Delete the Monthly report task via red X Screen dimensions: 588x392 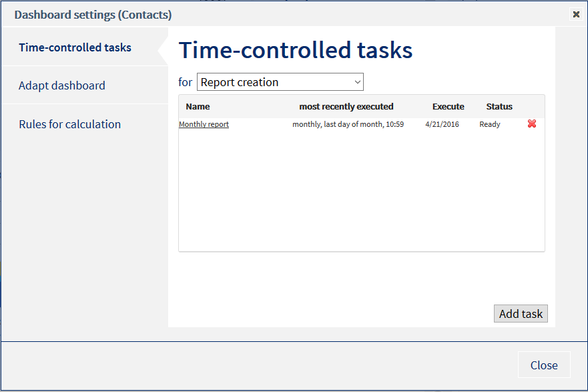(532, 124)
